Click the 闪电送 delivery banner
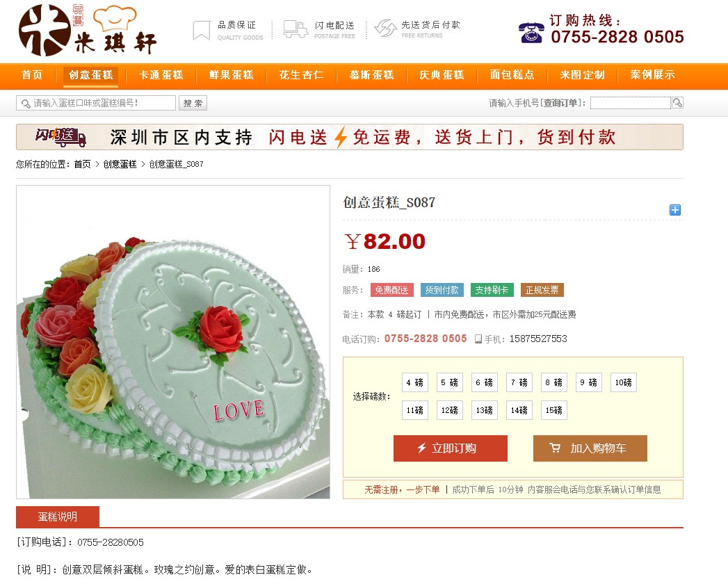The width and height of the screenshot is (728, 584). 350,137
